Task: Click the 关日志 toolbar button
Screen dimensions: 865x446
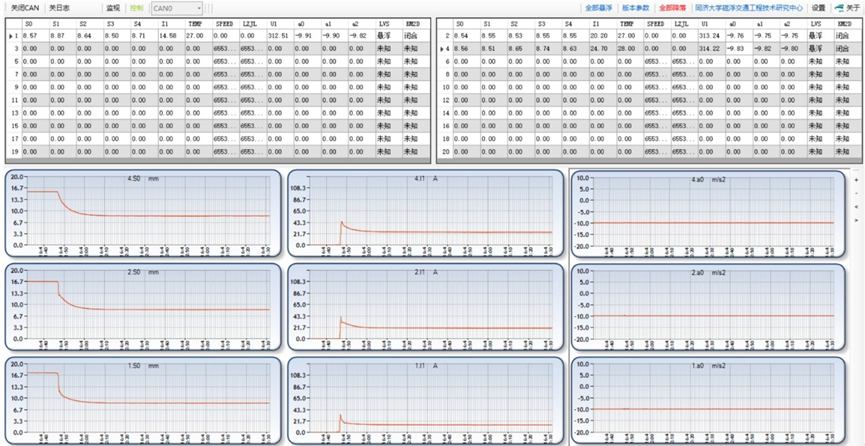Action: click(x=59, y=8)
